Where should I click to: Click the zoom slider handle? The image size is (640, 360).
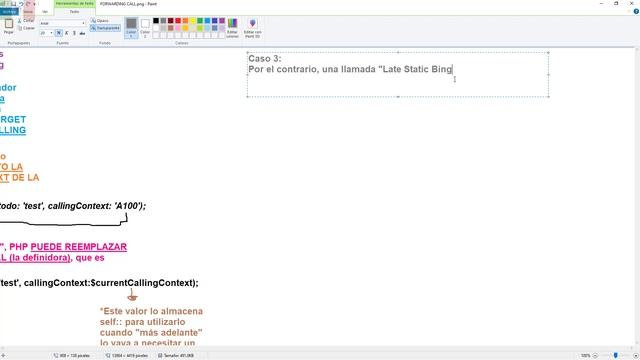coord(616,356)
